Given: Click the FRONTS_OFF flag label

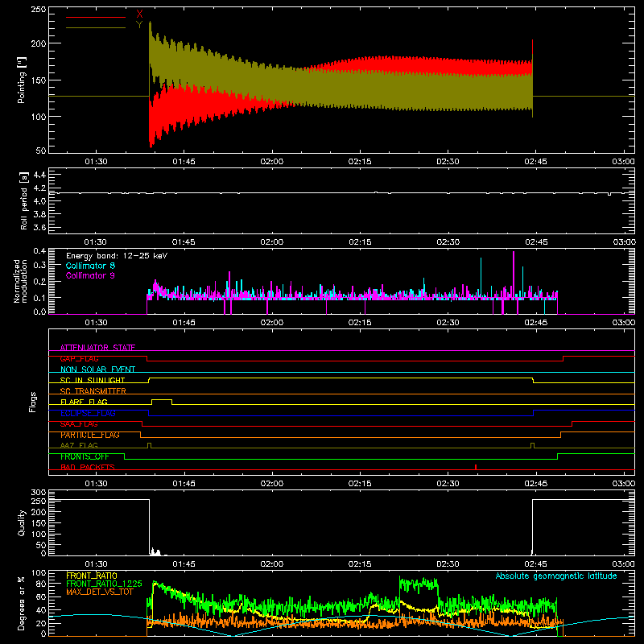Looking at the screenshot, I should [x=85, y=456].
